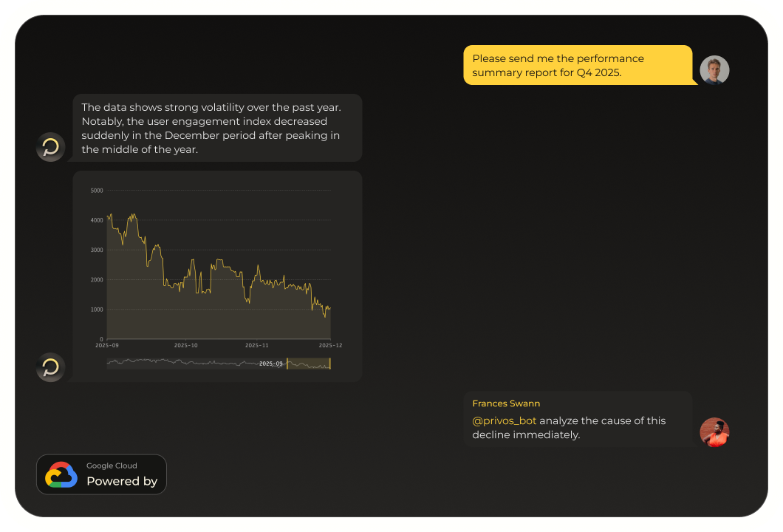Click the 5000 y-axis label
Image resolution: width=783 pixels, height=532 pixels.
(x=96, y=191)
